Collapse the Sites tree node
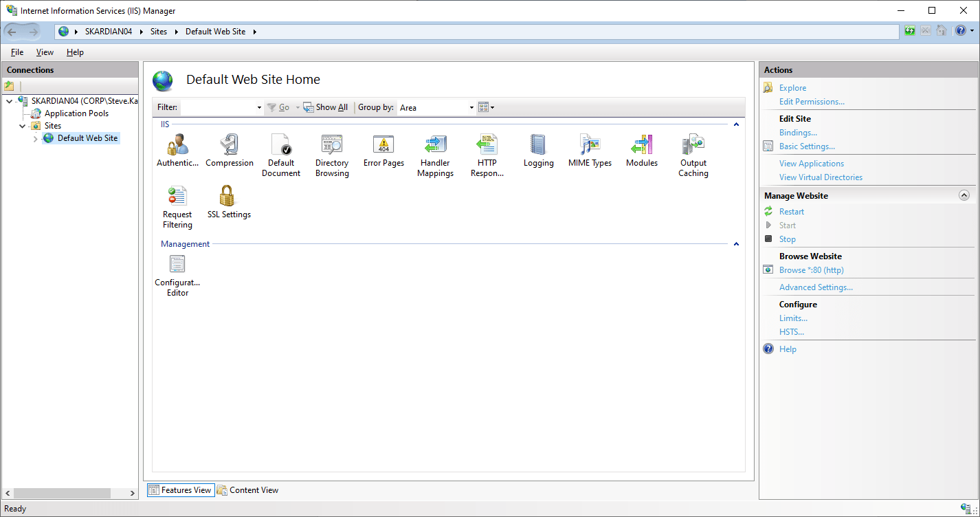Image resolution: width=980 pixels, height=517 pixels. click(22, 126)
